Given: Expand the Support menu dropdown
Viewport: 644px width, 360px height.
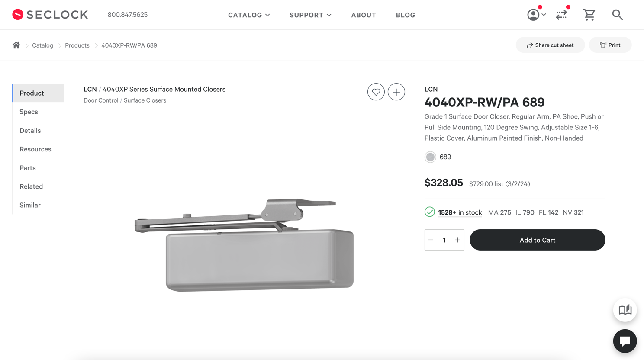Looking at the screenshot, I should click(x=310, y=15).
